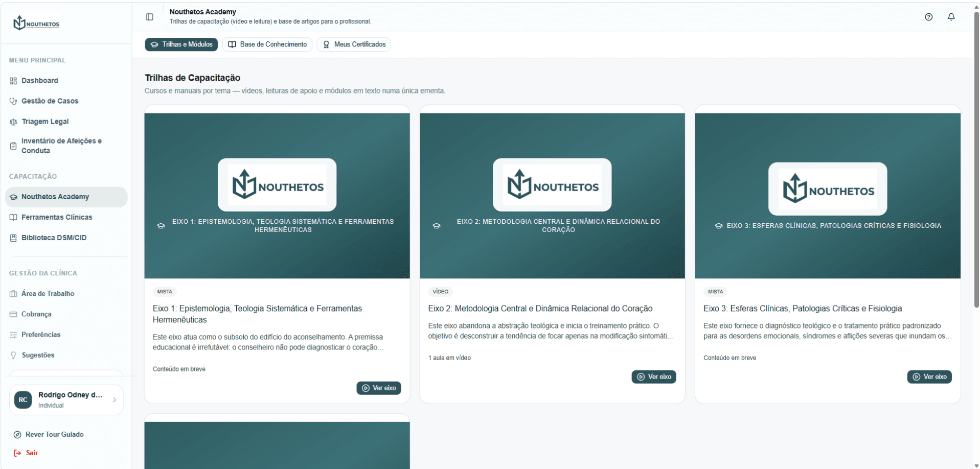This screenshot has height=469, width=980.
Task: Switch to the Meus Certificados tab
Action: pyautogui.click(x=354, y=44)
